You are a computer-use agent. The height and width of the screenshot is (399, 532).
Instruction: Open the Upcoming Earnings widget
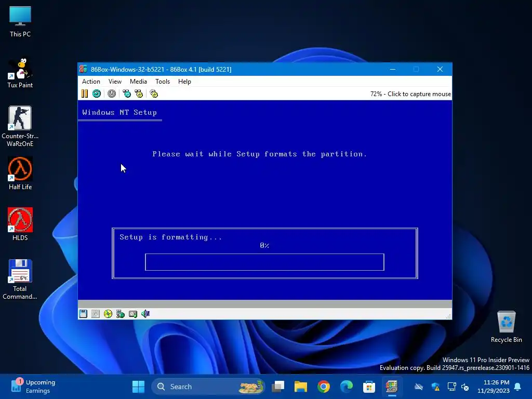click(x=33, y=387)
